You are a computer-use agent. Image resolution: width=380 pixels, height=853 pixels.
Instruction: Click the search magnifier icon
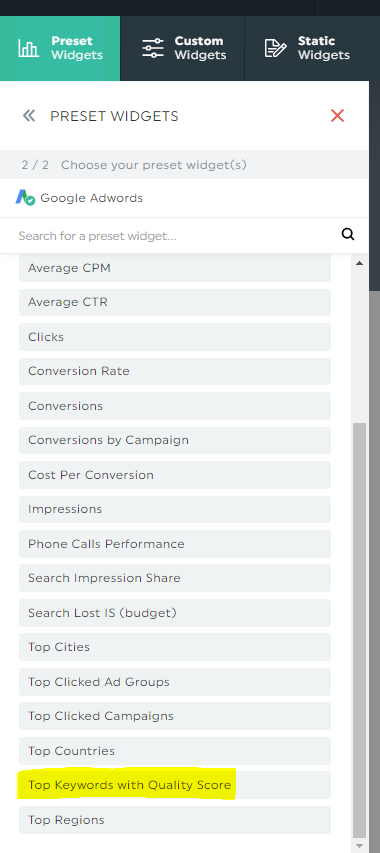(x=348, y=234)
